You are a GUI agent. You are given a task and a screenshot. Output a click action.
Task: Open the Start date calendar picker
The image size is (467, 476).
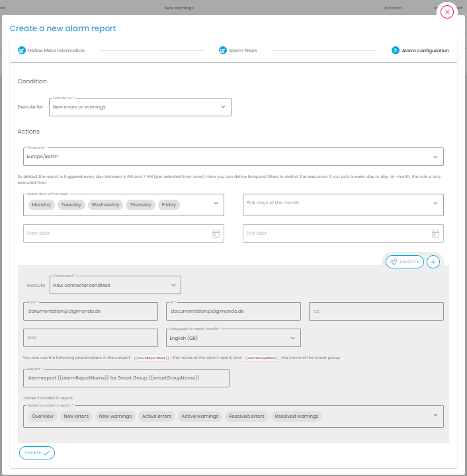pyautogui.click(x=216, y=233)
